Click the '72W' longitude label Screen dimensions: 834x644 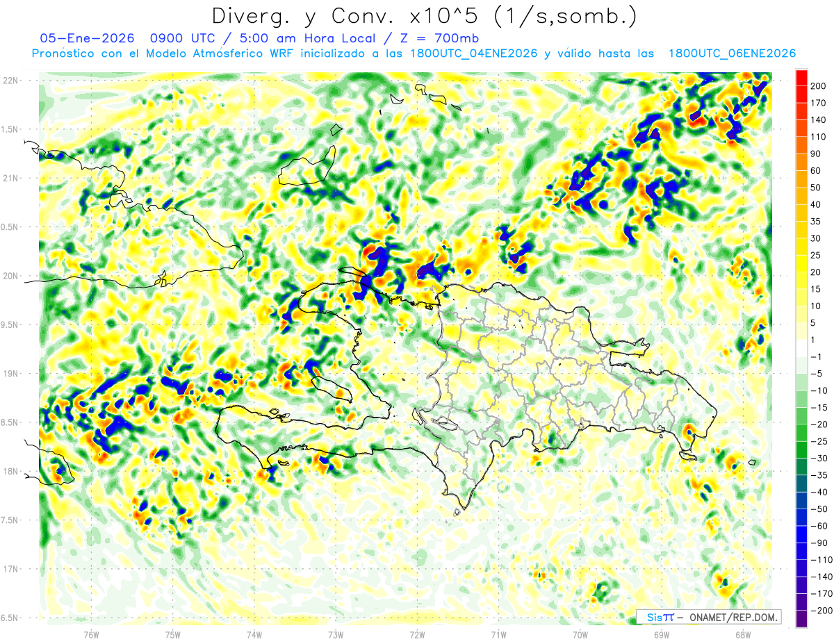pyautogui.click(x=417, y=634)
